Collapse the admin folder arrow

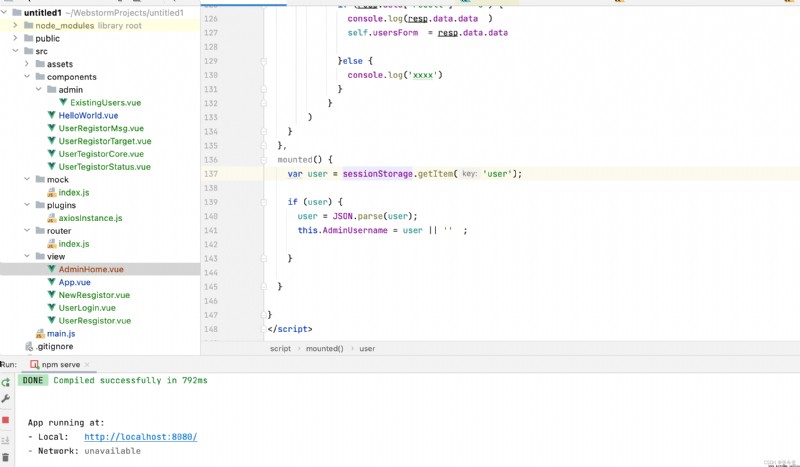click(x=39, y=89)
